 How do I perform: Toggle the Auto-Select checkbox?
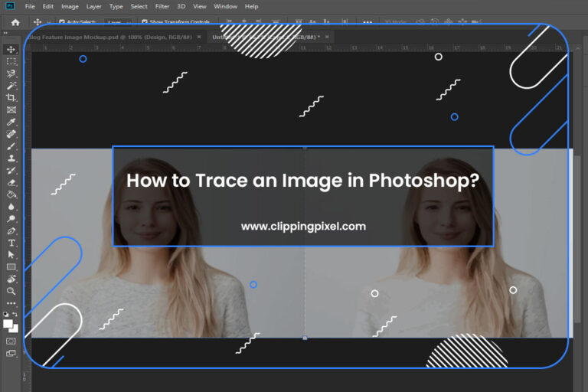[x=62, y=22]
